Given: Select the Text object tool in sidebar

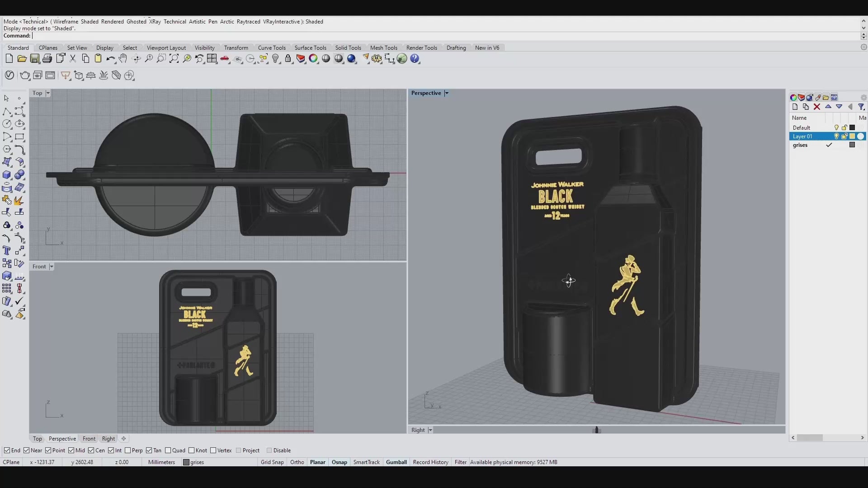Looking at the screenshot, I should [x=7, y=250].
